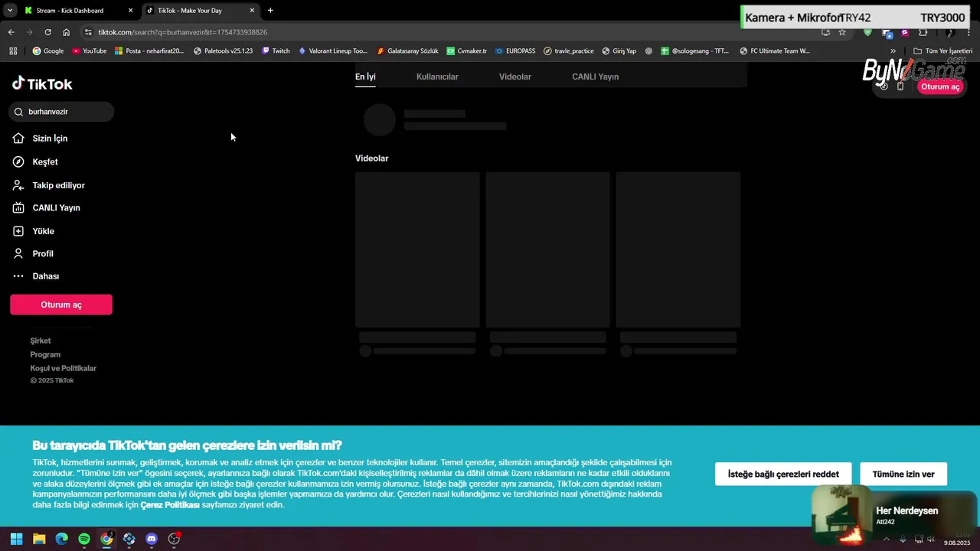Open the Twitch bookmark
The image size is (980, 551).
[x=276, y=51]
